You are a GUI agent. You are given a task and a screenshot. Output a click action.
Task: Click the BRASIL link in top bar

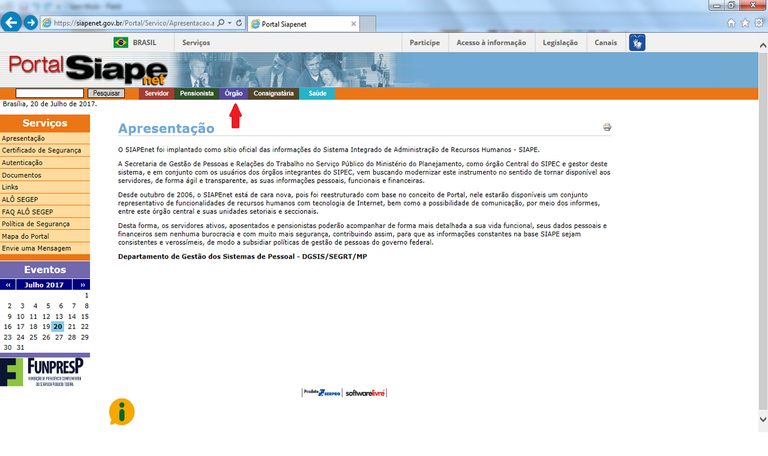click(x=144, y=43)
